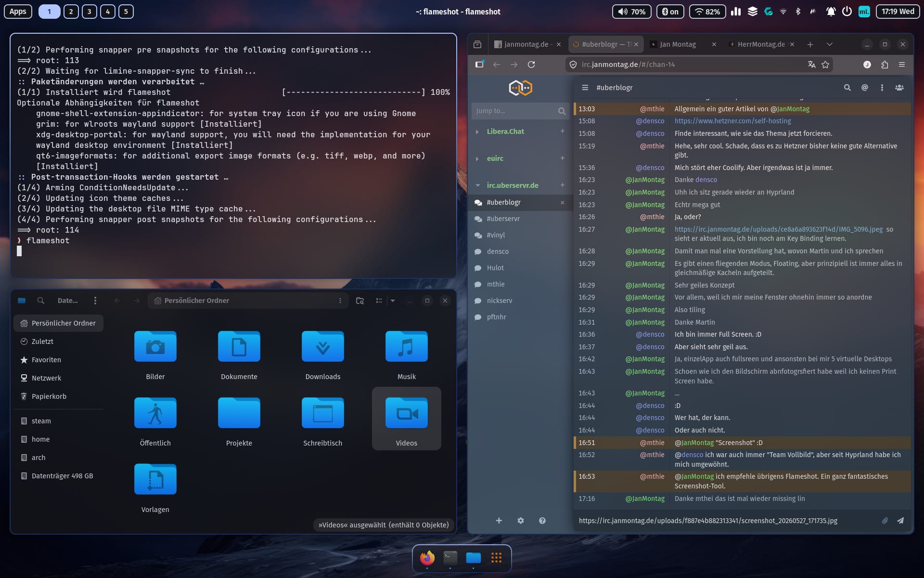Switch to workspace 3
The image size is (924, 578).
coord(89,12)
